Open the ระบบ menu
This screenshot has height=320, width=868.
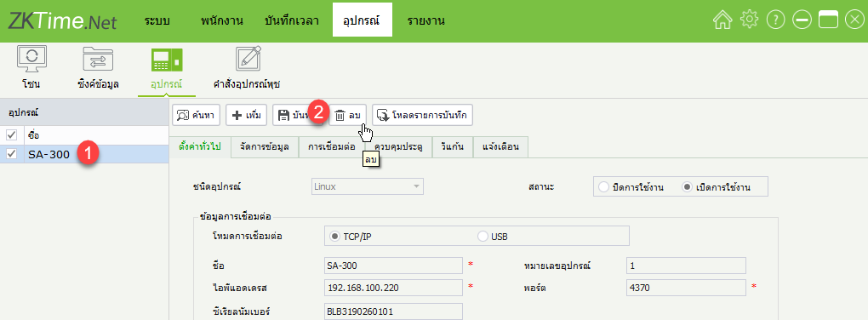point(157,21)
